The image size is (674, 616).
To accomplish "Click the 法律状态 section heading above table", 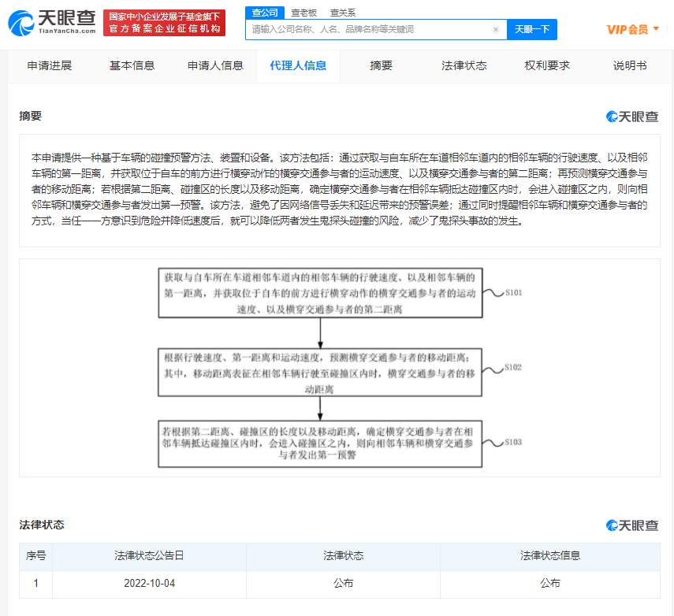I will tap(42, 525).
